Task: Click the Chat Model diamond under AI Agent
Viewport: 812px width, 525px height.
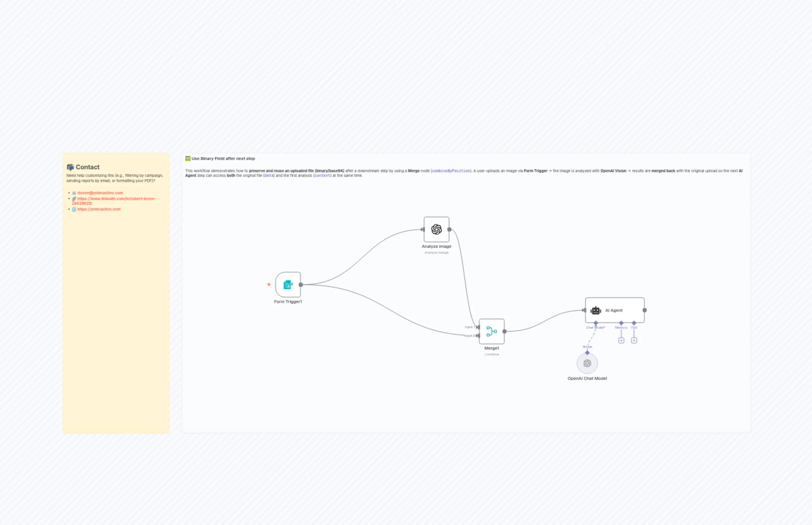Action: [x=596, y=323]
